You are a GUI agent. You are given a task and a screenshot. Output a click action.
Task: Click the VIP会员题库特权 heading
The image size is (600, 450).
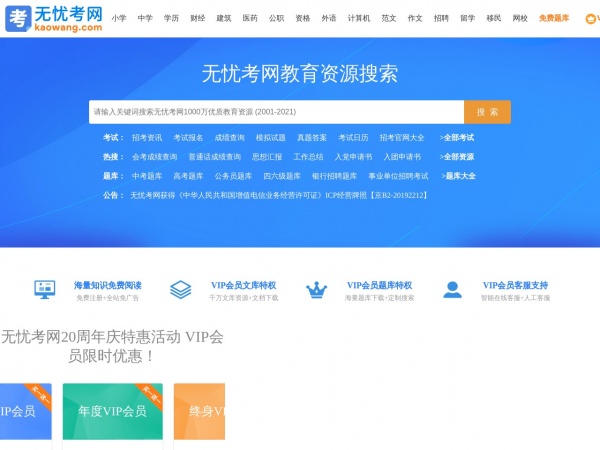coord(379,285)
